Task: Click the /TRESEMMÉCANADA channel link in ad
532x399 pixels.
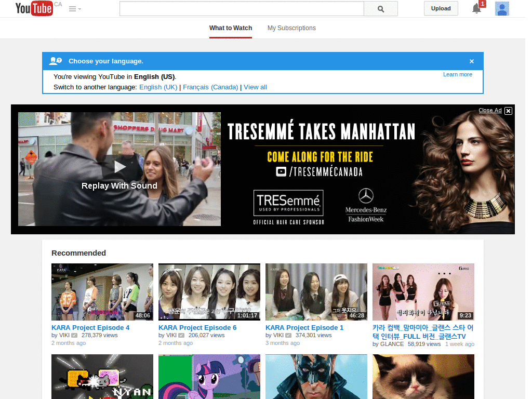Action: (320, 171)
